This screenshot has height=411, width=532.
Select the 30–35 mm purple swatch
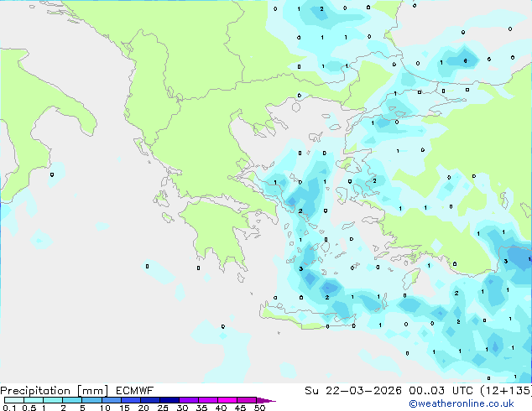188,400
